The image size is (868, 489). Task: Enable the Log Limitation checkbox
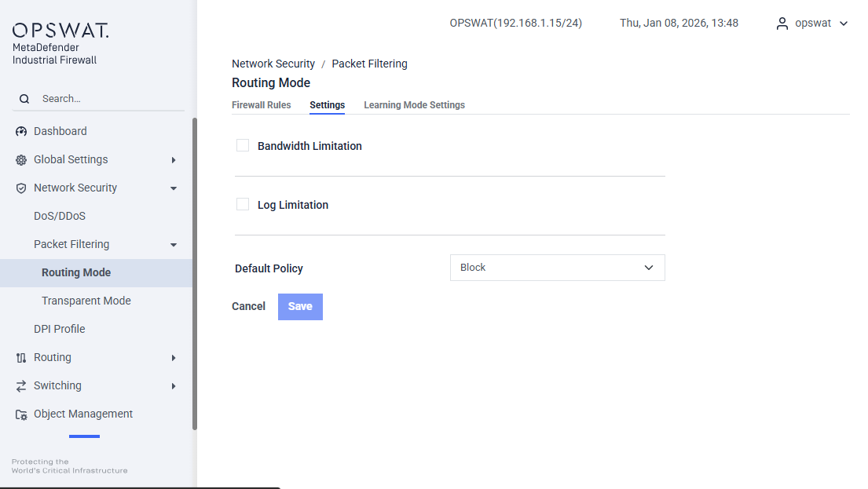[243, 204]
